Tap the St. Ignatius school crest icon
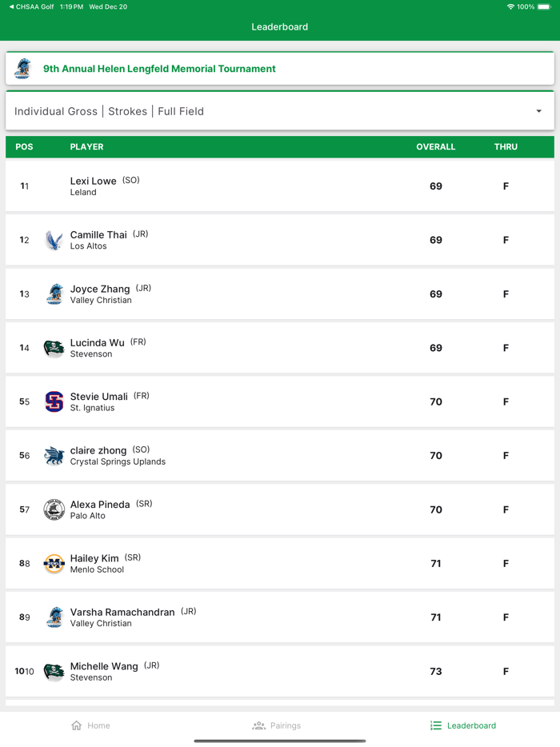560x747 pixels. click(54, 401)
